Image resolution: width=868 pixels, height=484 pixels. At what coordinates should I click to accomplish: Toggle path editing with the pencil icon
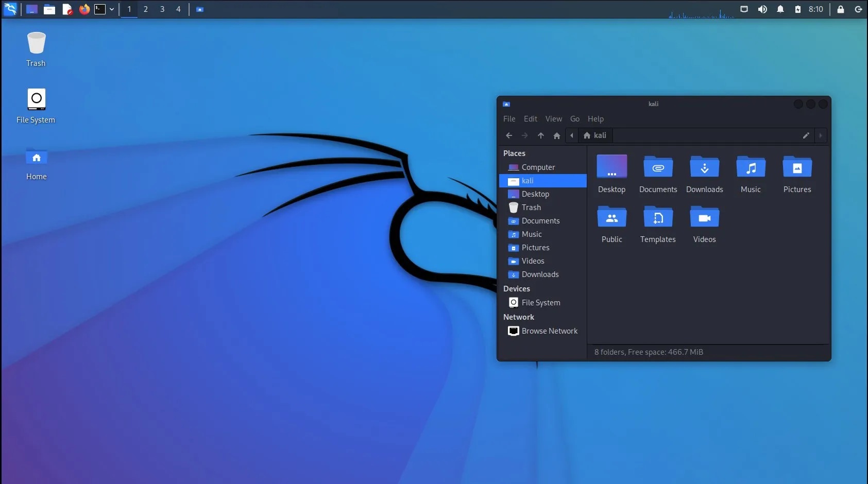[805, 135]
